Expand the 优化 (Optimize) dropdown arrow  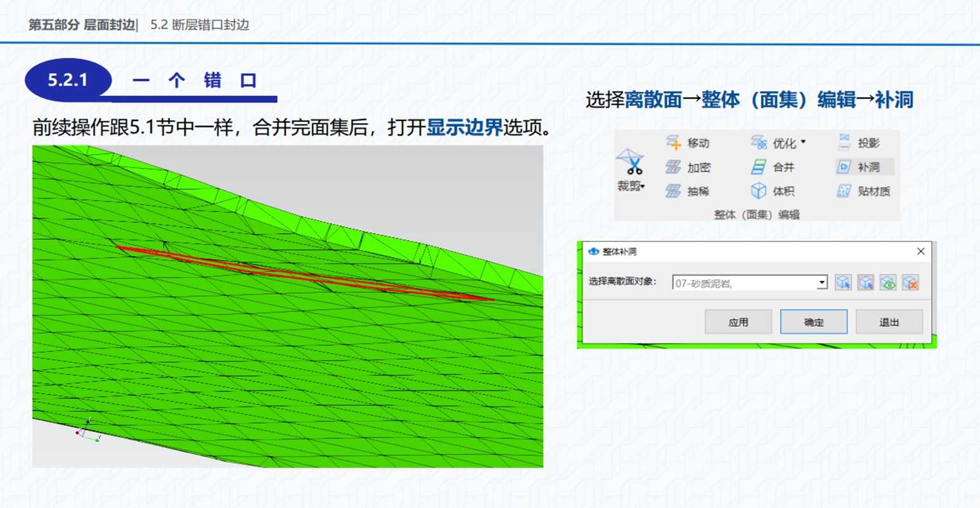click(803, 143)
